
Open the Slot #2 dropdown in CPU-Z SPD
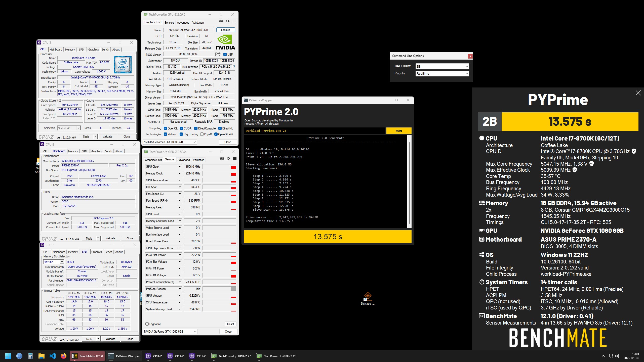pyautogui.click(x=54, y=262)
